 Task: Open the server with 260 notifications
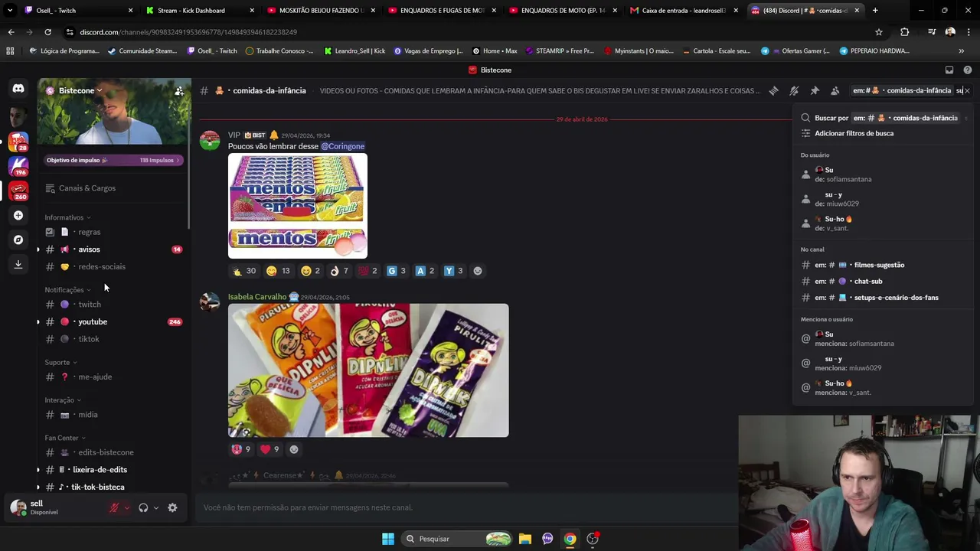pos(18,191)
